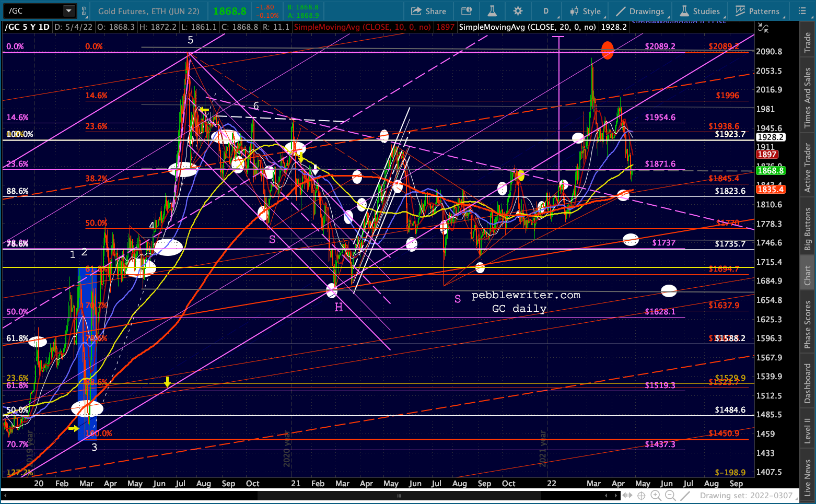816x504 pixels.
Task: Click the zoom in magnifier icon
Action: pos(656,496)
